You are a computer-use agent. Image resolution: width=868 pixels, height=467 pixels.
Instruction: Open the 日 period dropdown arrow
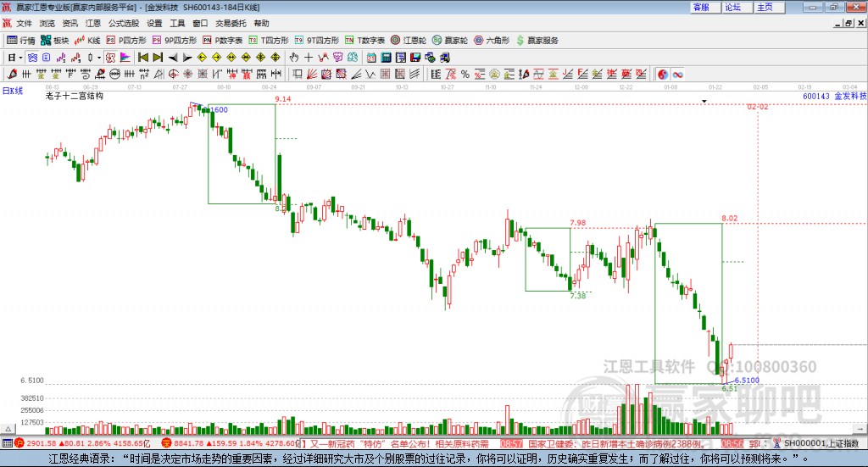[x=20, y=58]
